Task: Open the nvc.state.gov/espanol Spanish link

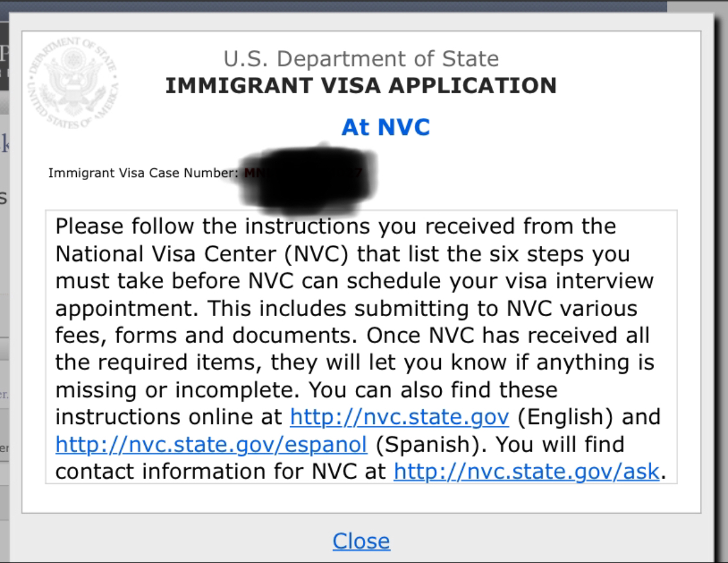Action: (x=211, y=445)
